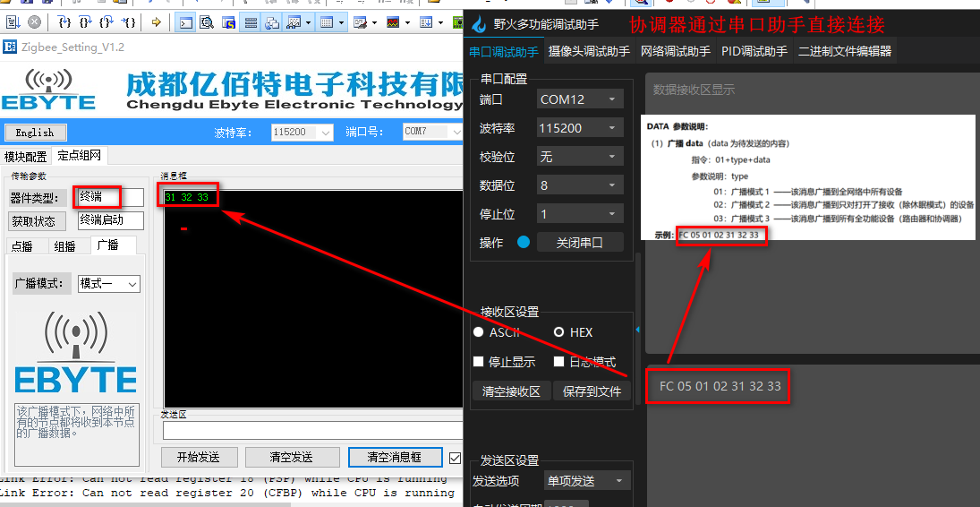Viewport: 980px width, 507px height.
Task: Open the 波特率 115200 dropdown in 野火 assistant
Action: pos(580,128)
